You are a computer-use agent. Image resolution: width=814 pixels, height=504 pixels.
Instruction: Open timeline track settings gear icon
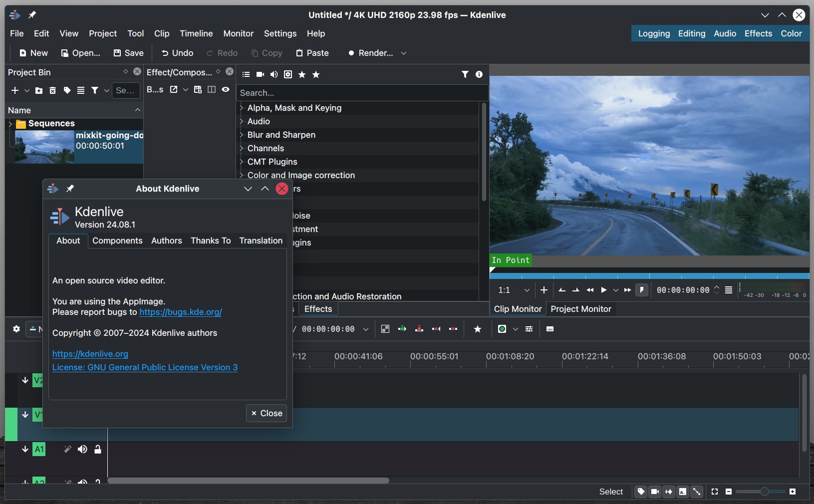coord(16,329)
